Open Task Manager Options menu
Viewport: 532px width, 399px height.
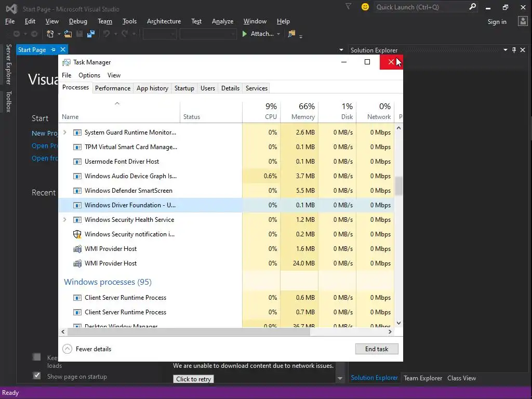[89, 75]
